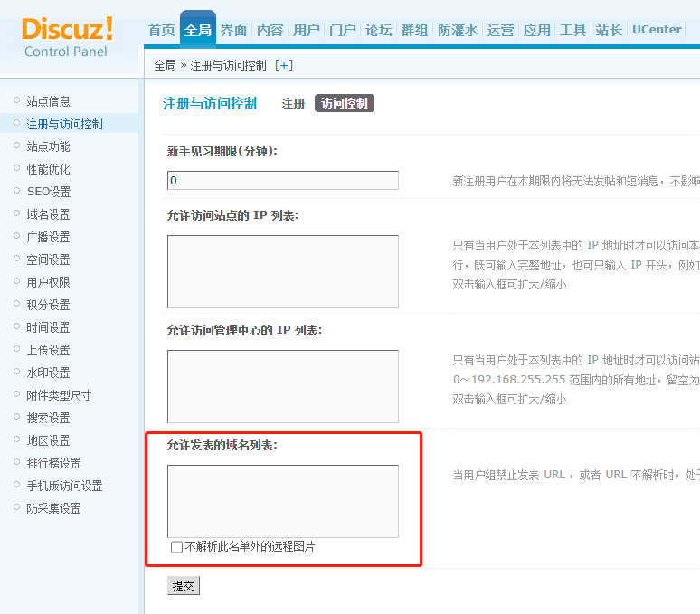
Task: Go to the 应用 navigation tab
Action: (536, 30)
